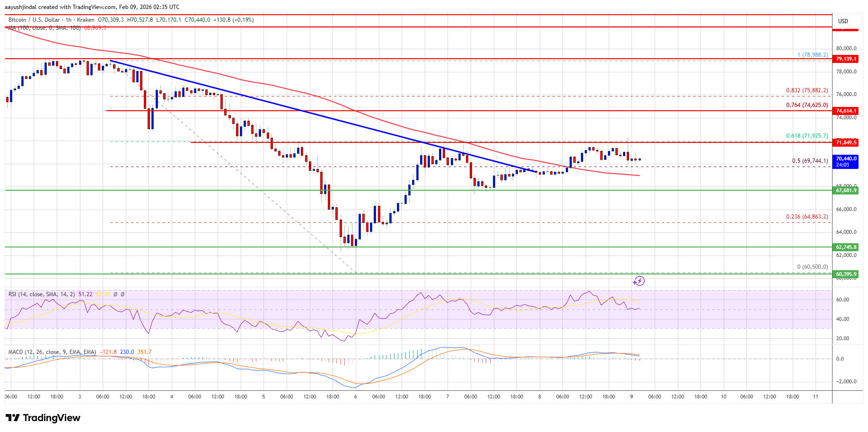The image size is (868, 432).
Task: Click the red 71,849.5 price level tag
Action: click(846, 142)
